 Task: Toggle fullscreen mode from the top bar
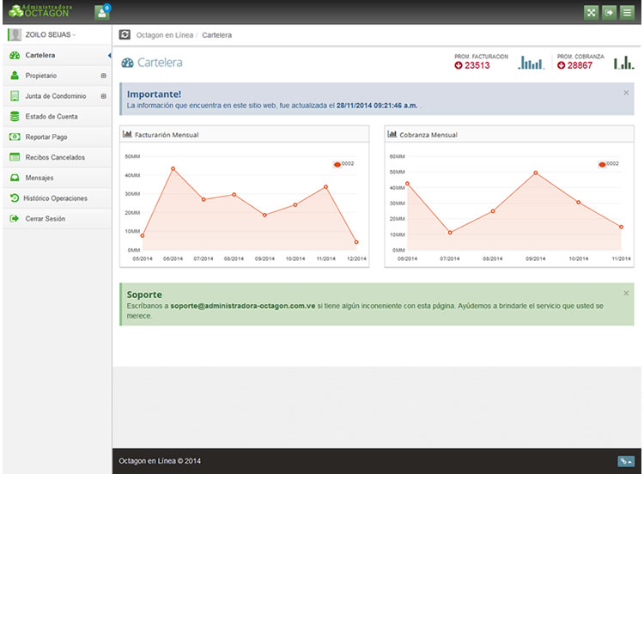tap(591, 12)
